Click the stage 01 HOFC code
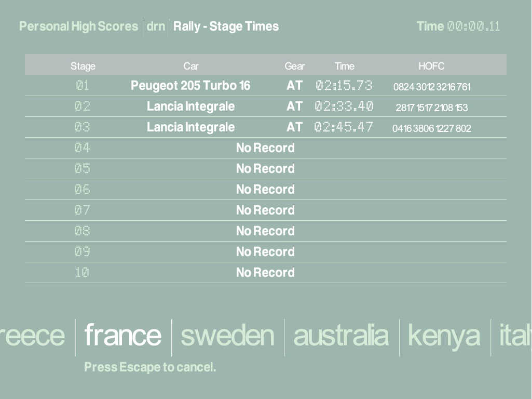This screenshot has height=399, width=532. pyautogui.click(x=432, y=87)
